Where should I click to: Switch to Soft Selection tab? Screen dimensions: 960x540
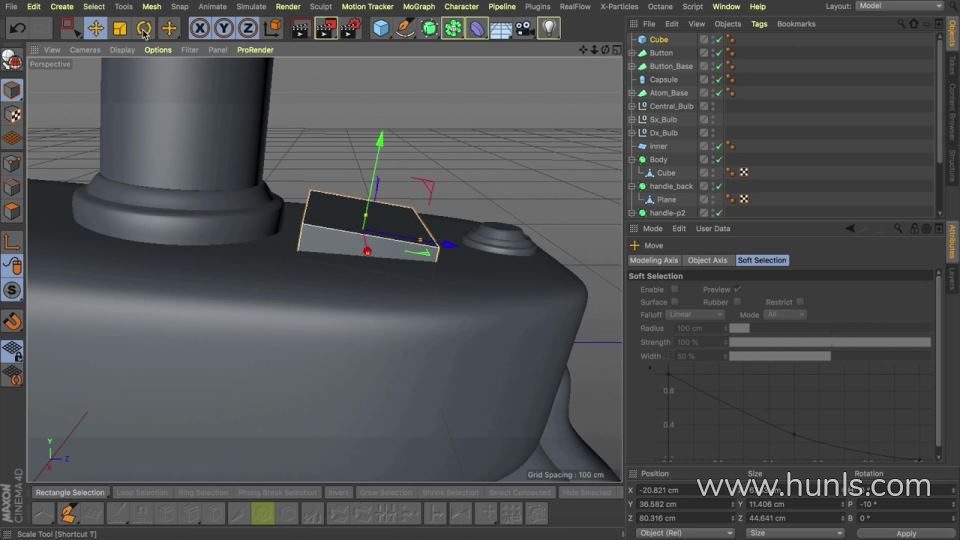click(x=762, y=260)
